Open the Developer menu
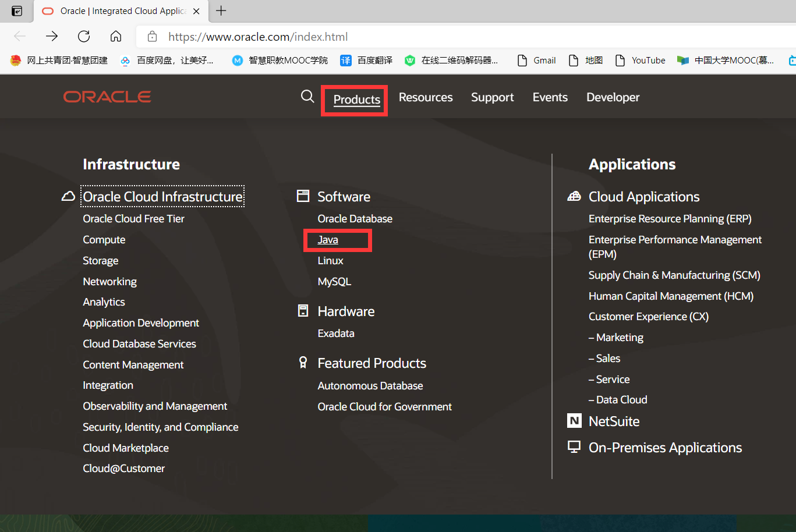 tap(613, 97)
